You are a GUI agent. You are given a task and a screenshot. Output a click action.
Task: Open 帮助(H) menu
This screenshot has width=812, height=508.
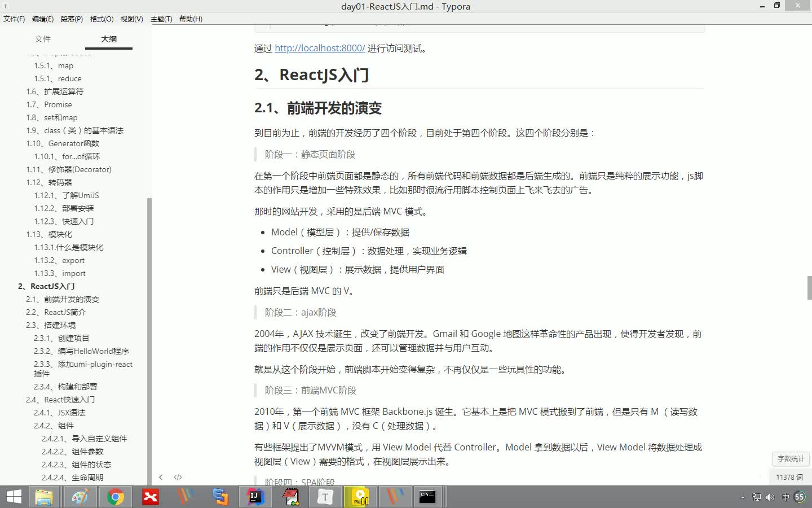click(x=191, y=19)
